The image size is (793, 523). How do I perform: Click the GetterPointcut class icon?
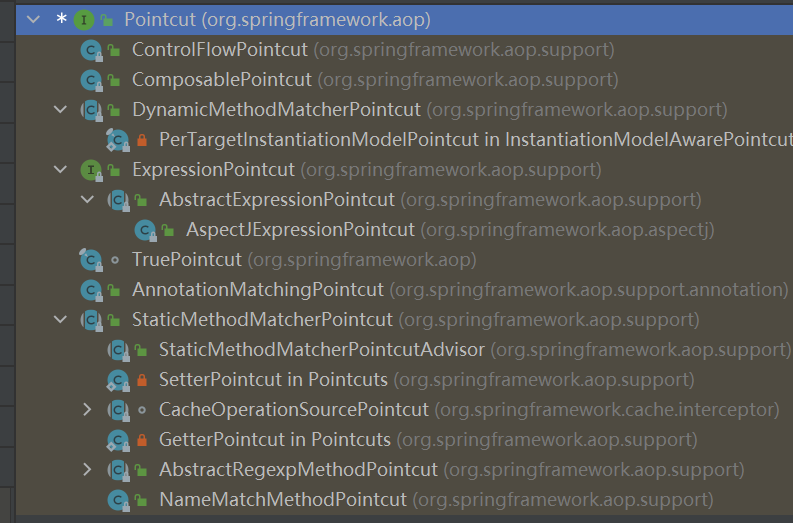tap(118, 440)
